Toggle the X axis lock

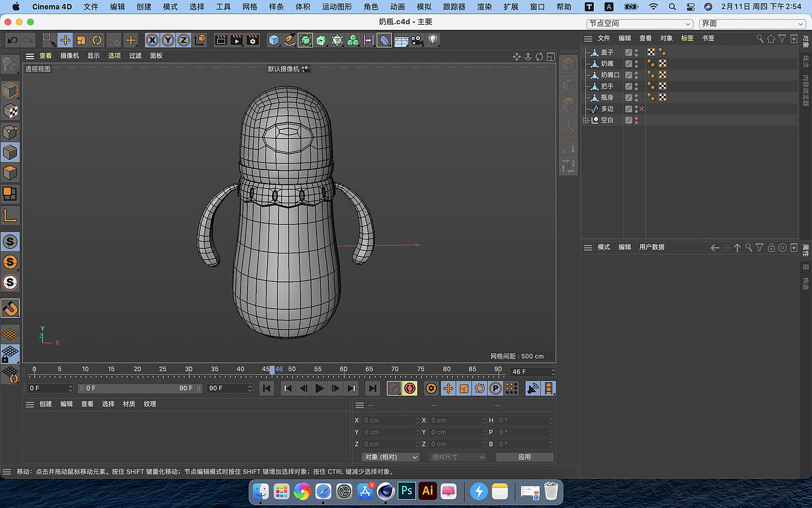(152, 40)
